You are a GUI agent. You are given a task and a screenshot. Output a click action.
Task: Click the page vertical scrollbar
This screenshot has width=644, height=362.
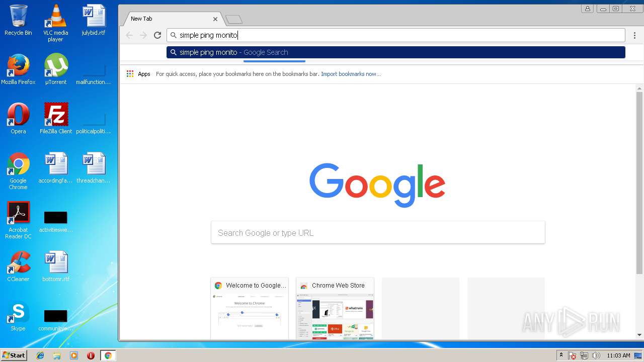tap(639, 183)
